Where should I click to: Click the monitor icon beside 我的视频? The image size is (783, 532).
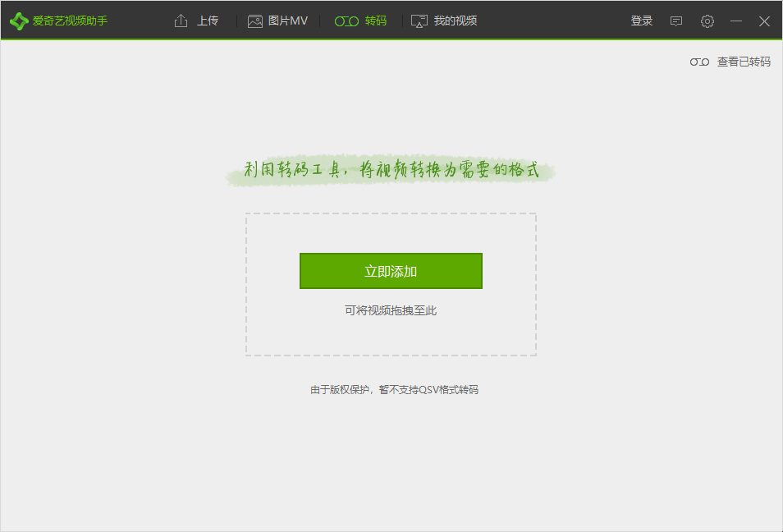click(x=419, y=21)
